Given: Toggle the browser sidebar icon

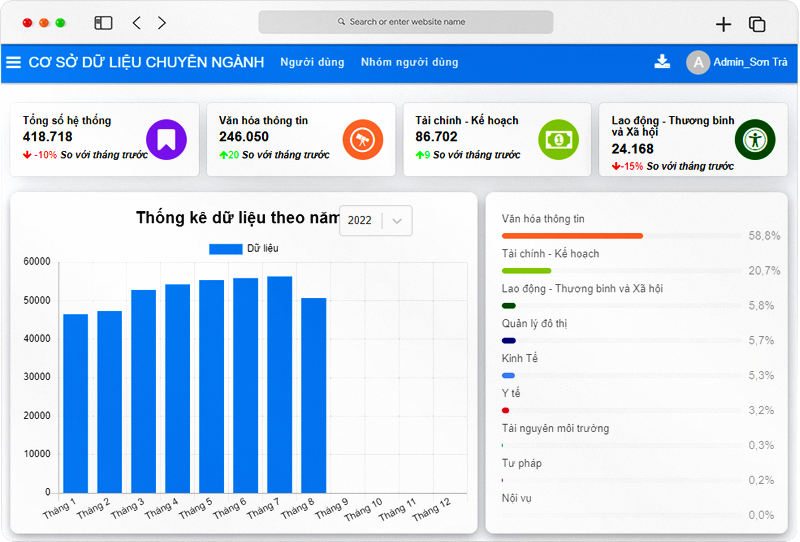Looking at the screenshot, I should (x=103, y=22).
